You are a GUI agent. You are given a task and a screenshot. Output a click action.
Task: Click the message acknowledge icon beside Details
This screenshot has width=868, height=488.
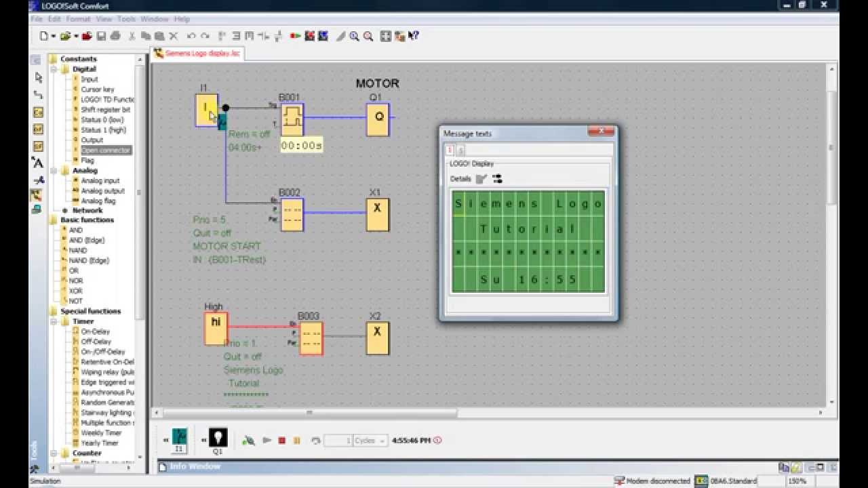pyautogui.click(x=481, y=179)
